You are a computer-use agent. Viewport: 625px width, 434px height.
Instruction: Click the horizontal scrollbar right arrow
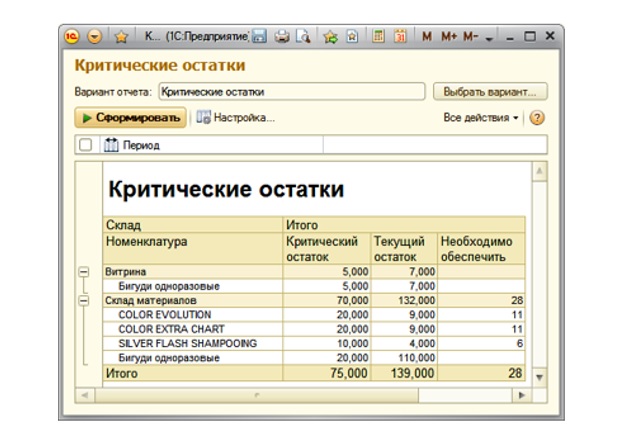point(520,396)
